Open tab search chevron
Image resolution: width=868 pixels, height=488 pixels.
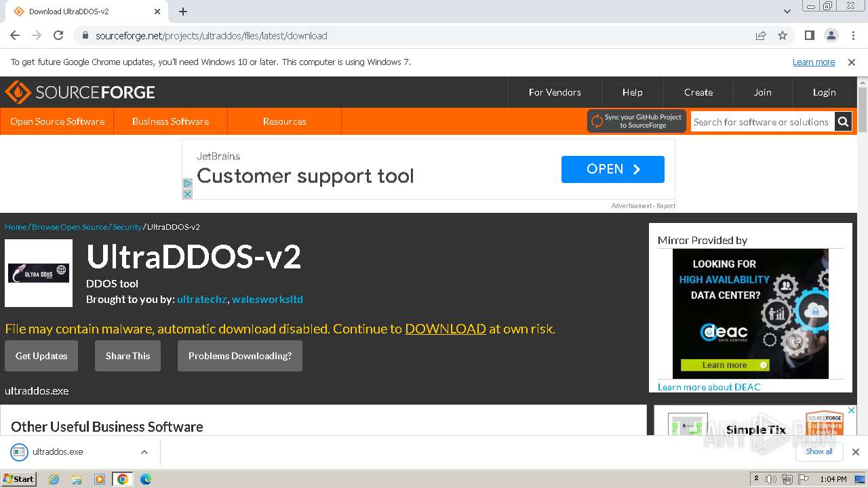(787, 12)
